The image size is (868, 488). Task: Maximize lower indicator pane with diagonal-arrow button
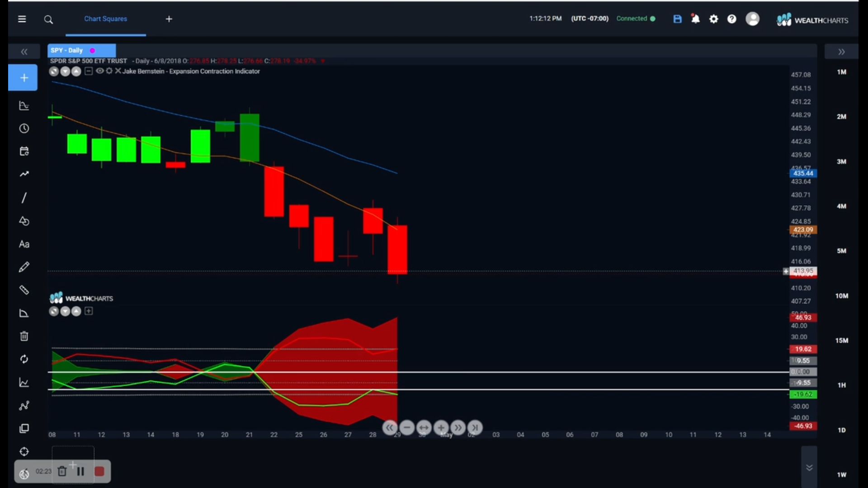click(x=54, y=311)
